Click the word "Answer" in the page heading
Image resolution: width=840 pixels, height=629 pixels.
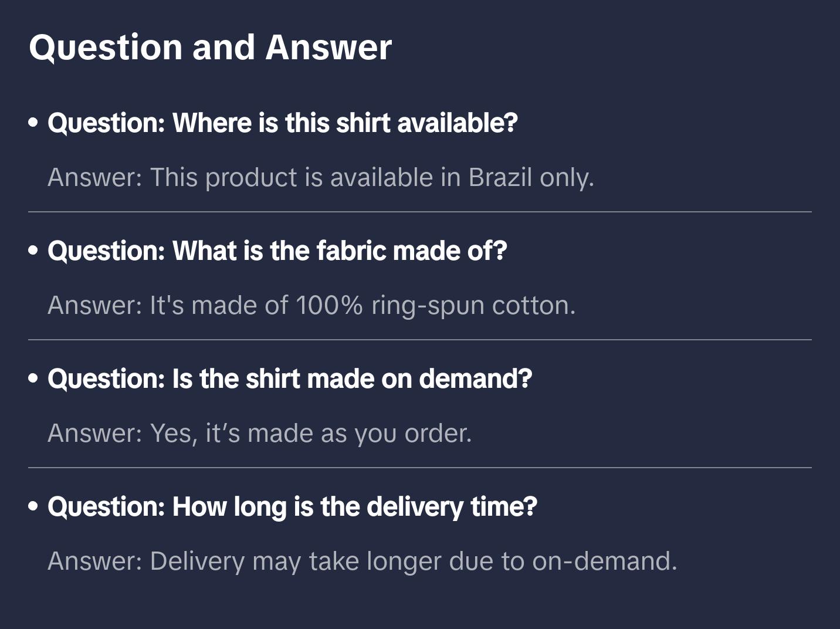(328, 47)
